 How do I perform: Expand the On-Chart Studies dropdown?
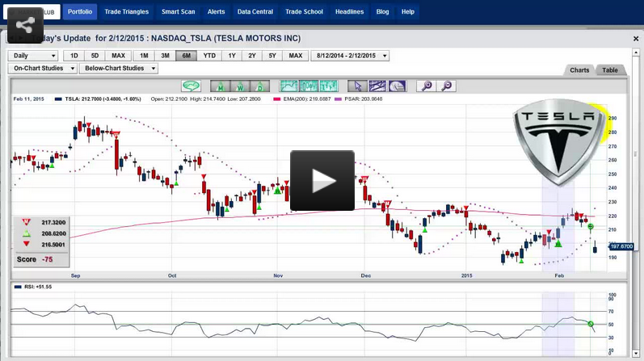[x=42, y=68]
